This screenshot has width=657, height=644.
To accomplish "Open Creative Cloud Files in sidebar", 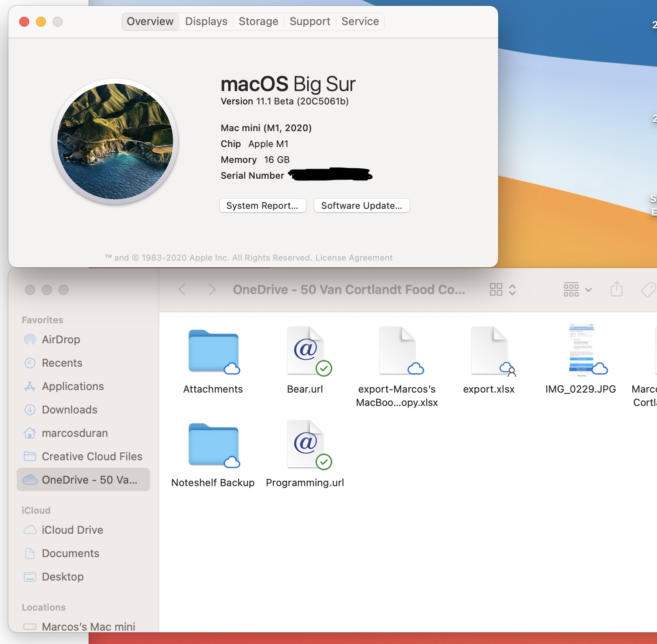I will tap(83, 456).
